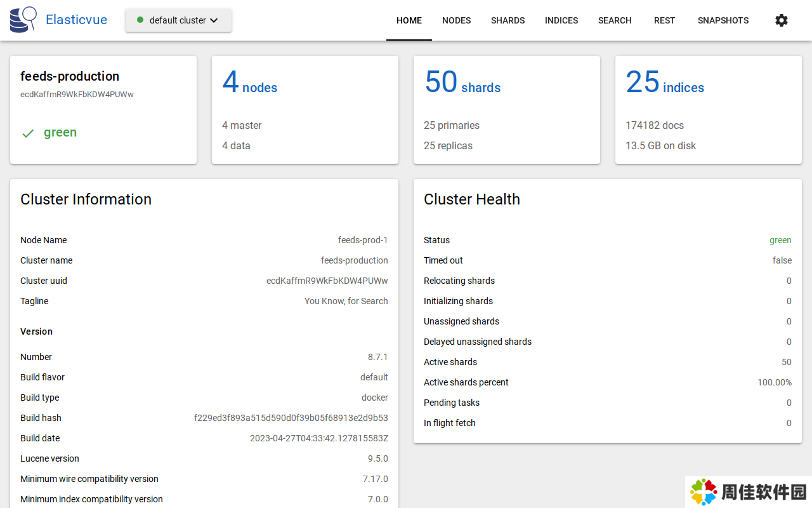Click the watermark logo in corner
Viewport: 812px width, 508px height.
coord(704,492)
